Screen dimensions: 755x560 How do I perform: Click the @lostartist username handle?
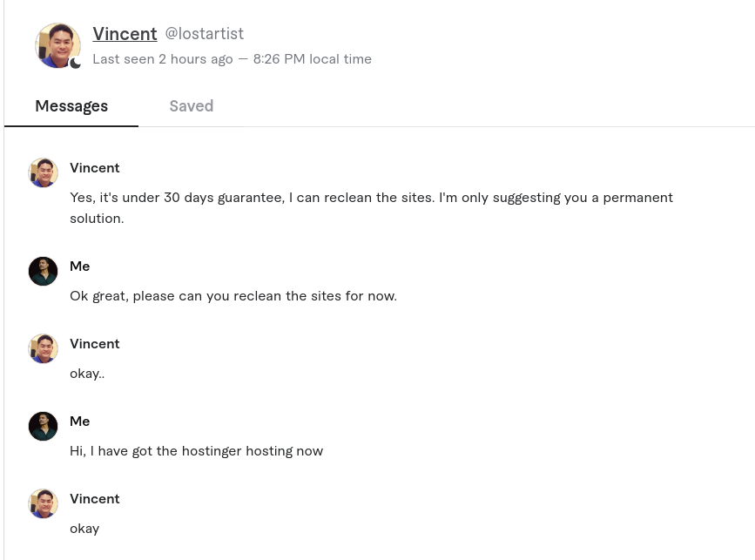[204, 34]
